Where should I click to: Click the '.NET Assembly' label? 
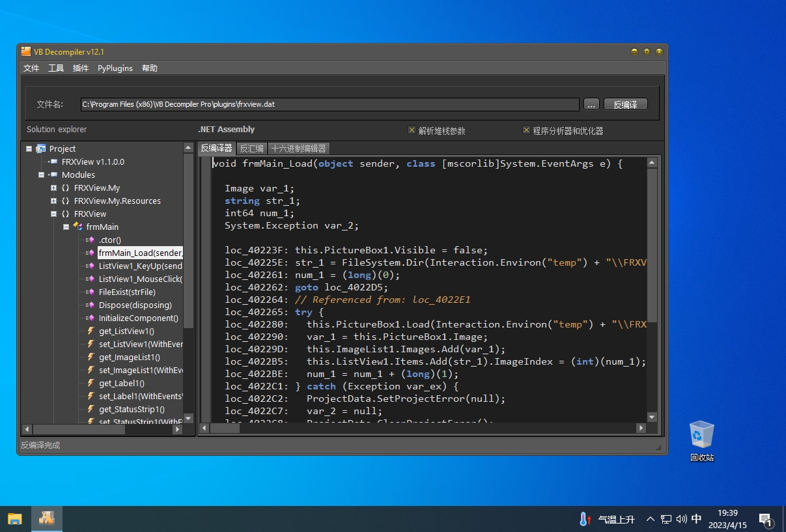tap(226, 130)
